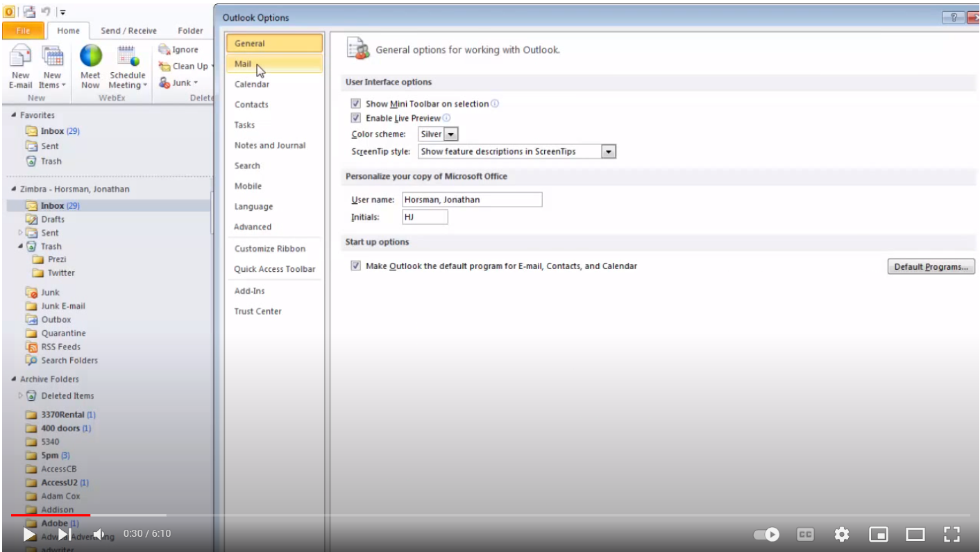The image size is (980, 552).
Task: Collapse the Archive Folders section
Action: [14, 379]
